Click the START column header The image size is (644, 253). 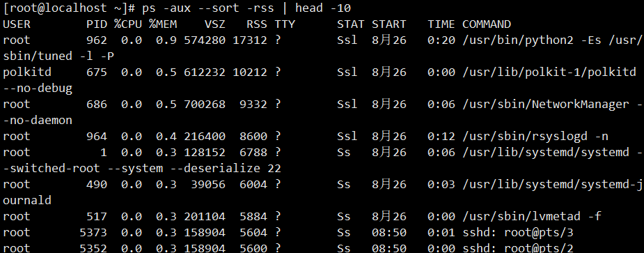coord(389,24)
